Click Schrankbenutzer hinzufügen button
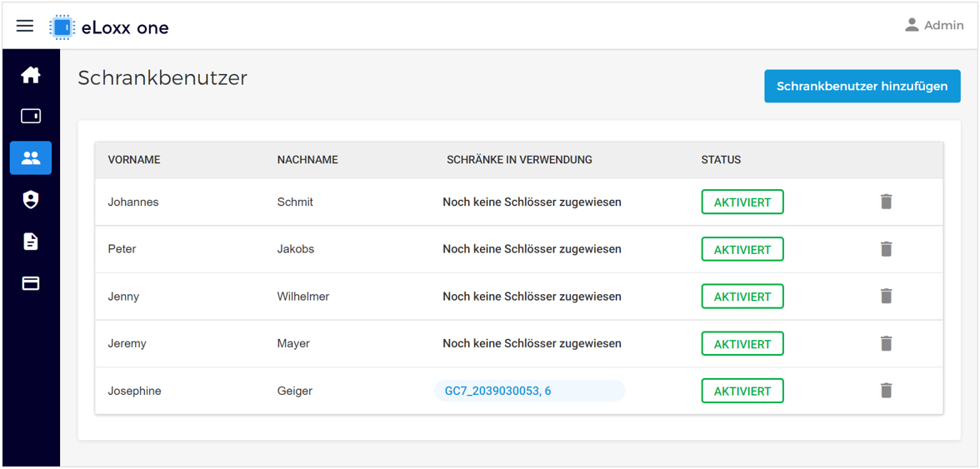The width and height of the screenshot is (980, 469). [862, 86]
